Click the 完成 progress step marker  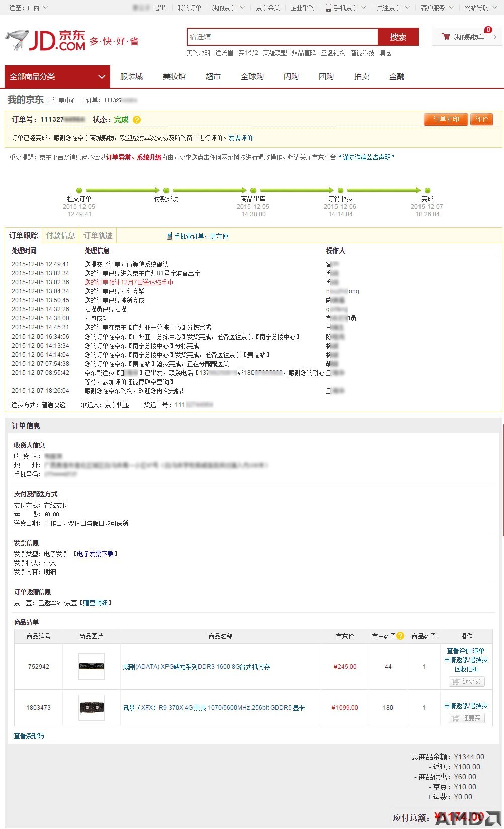427,190
